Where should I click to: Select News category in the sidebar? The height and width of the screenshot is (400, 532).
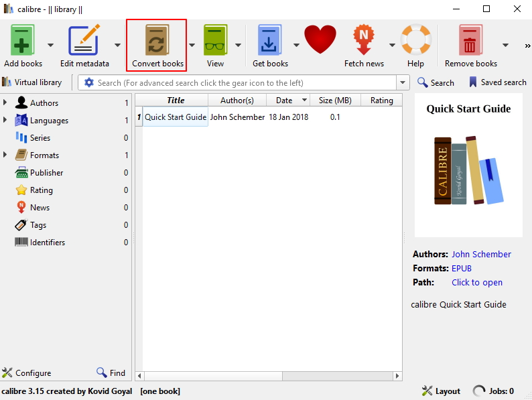pos(40,208)
